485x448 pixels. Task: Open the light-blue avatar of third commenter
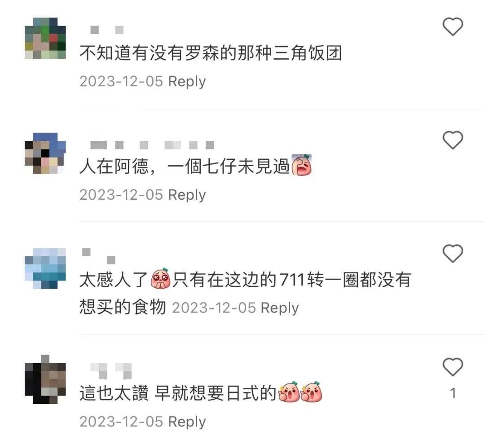[x=45, y=268]
